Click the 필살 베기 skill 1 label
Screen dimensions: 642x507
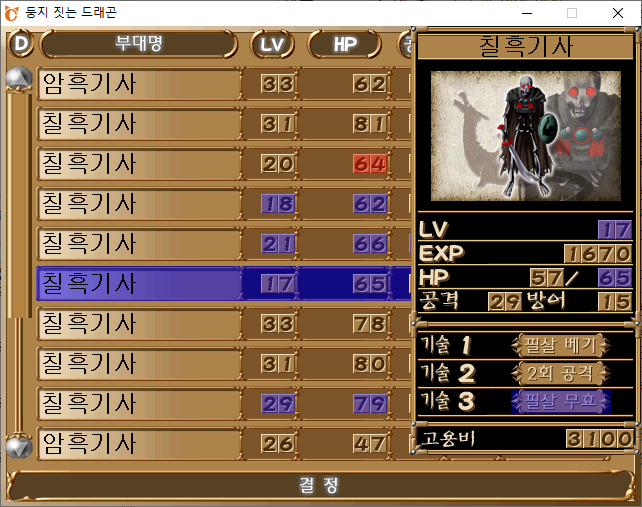coord(561,345)
